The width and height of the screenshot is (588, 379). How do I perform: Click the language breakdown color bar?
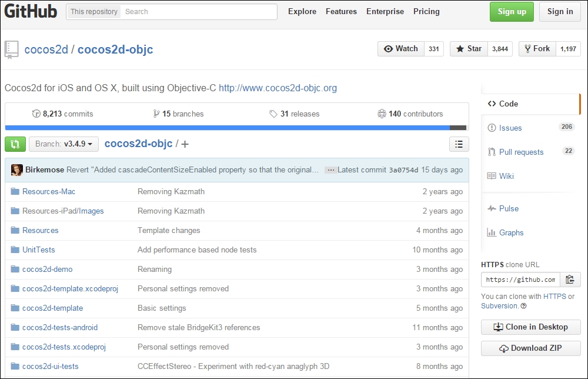coord(236,127)
